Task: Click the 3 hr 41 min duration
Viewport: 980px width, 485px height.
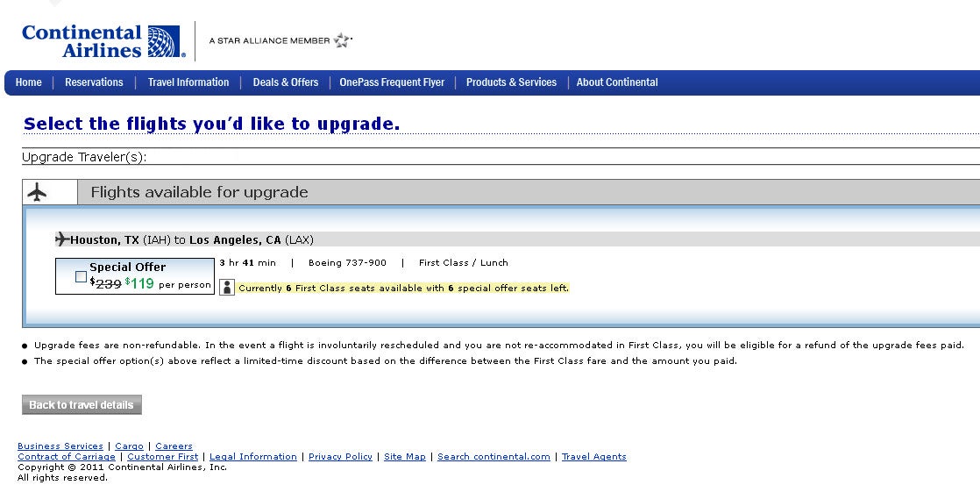Action: [247, 262]
